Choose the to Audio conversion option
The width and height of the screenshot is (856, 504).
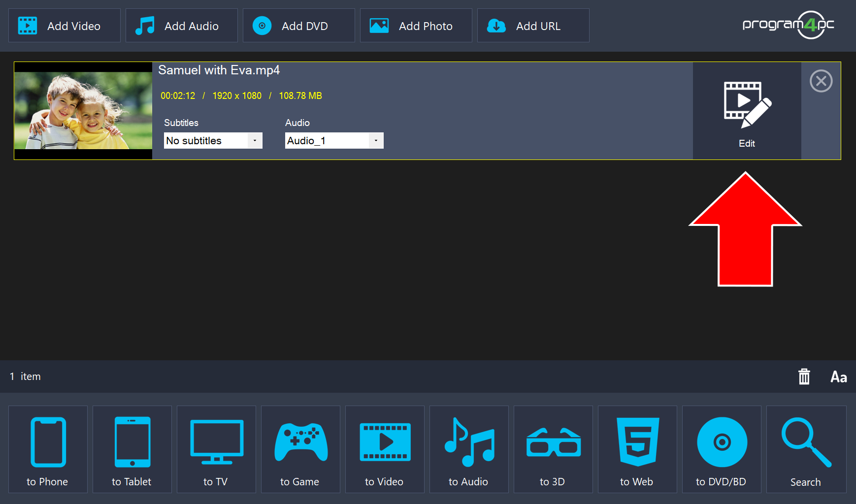469,449
